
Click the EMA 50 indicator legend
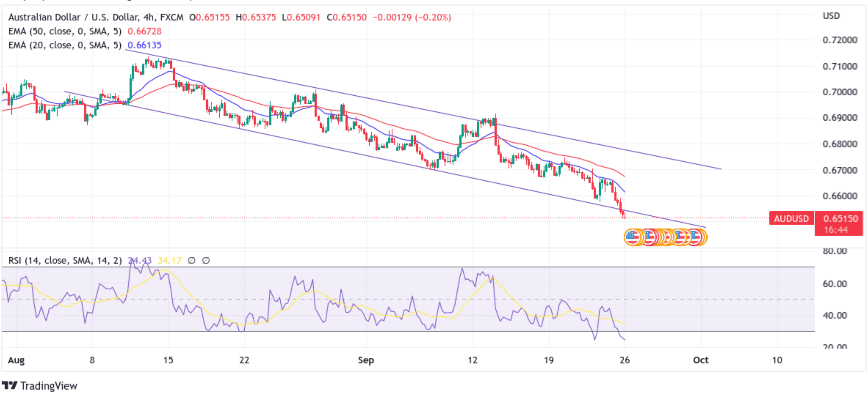click(x=65, y=31)
